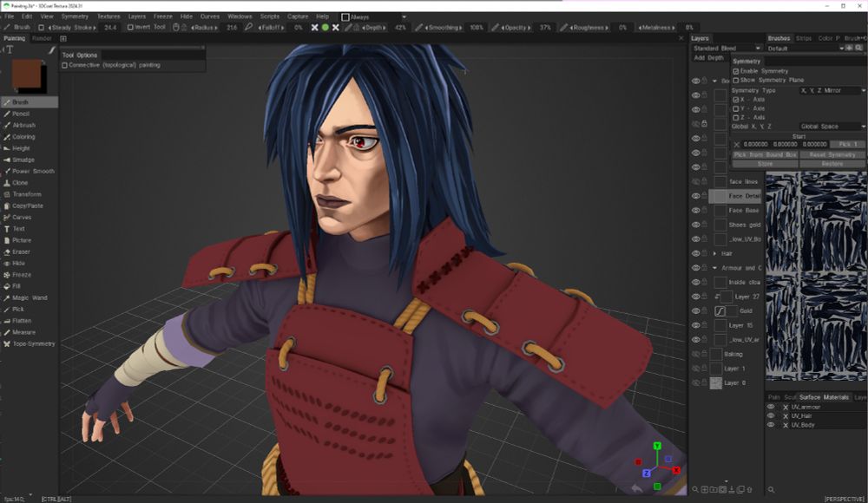Click the Smoothing 100% value field
The width and height of the screenshot is (868, 503).
(476, 27)
